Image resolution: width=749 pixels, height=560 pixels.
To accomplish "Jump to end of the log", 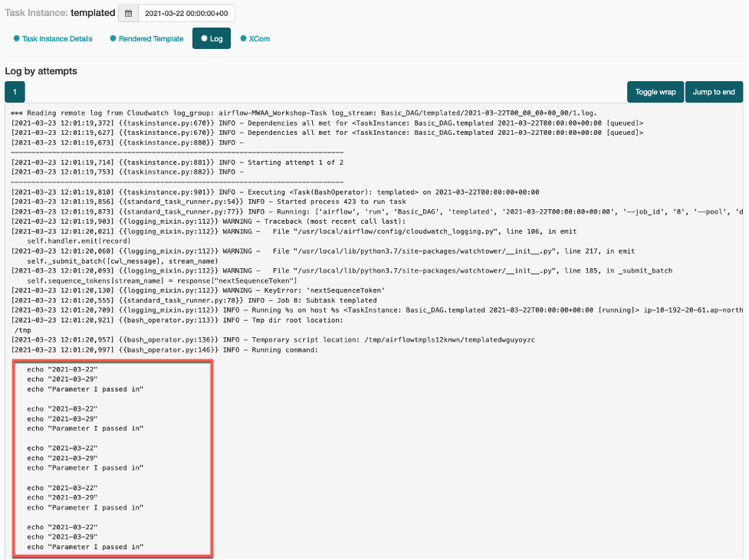I will click(714, 91).
